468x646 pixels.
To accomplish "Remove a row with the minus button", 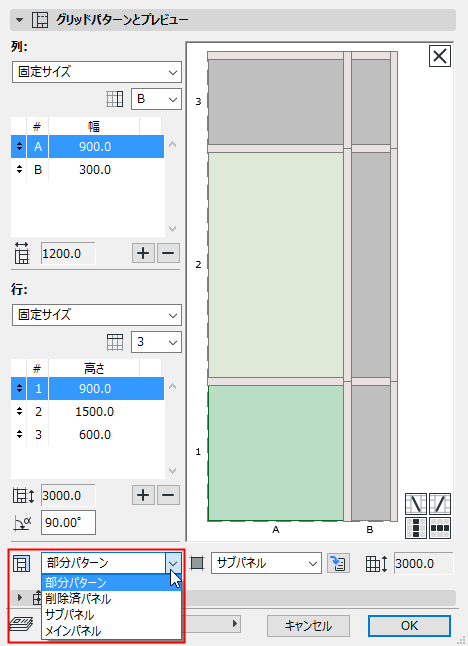I will [168, 495].
